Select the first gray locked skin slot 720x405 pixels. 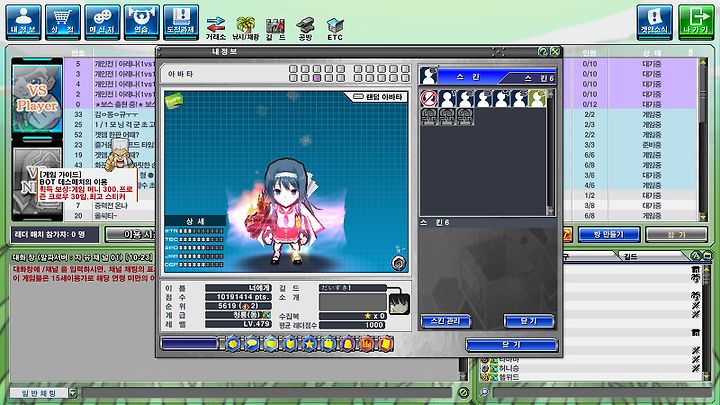pyautogui.click(x=429, y=117)
